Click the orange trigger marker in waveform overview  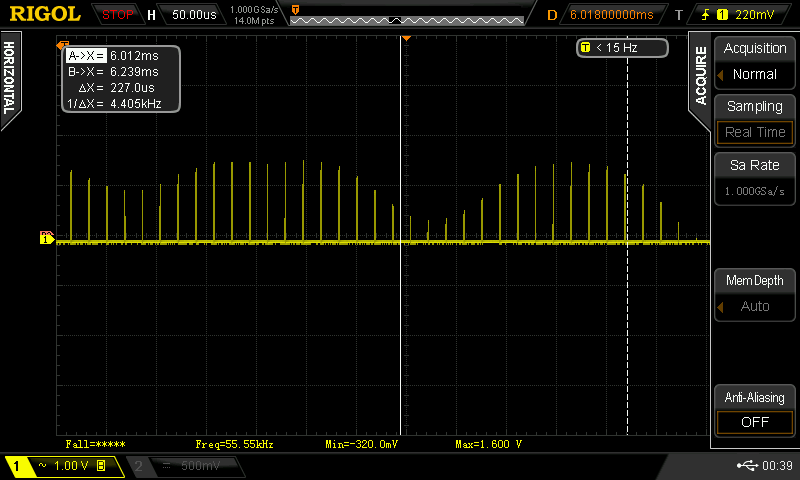tap(295, 9)
